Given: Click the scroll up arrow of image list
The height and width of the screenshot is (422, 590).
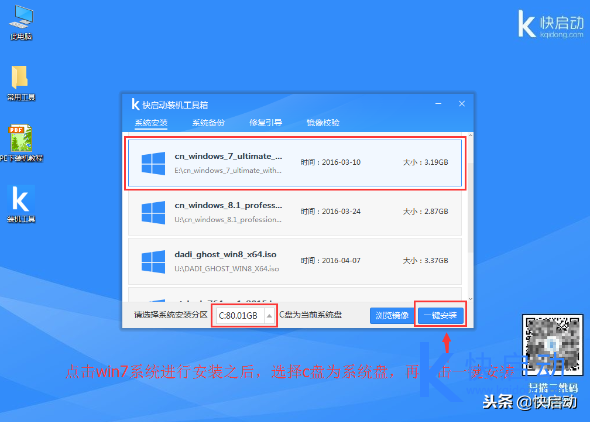Looking at the screenshot, I should [470, 135].
